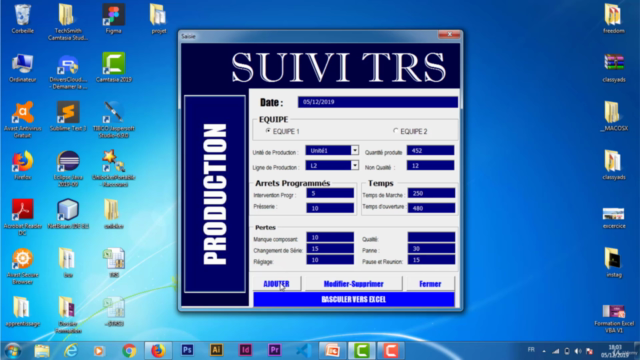
Task: Select the classyads WinRAR archive icon
Action: click(613, 67)
